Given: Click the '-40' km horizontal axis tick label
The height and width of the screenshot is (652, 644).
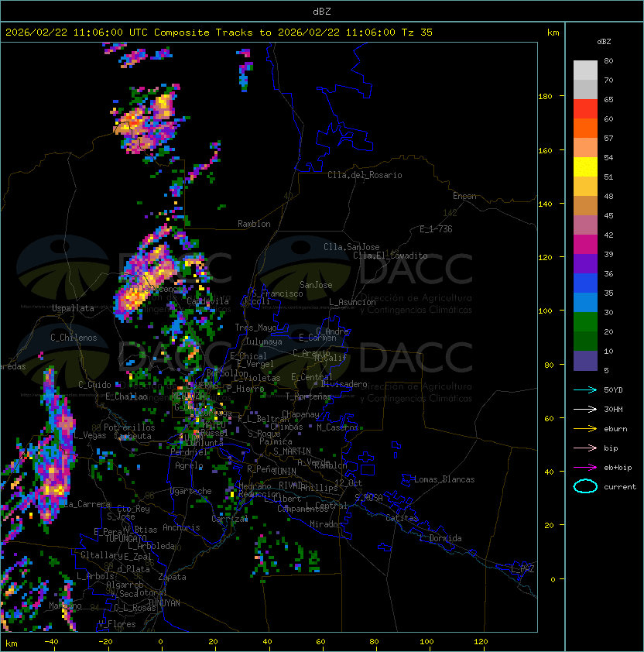Looking at the screenshot, I should (51, 642).
